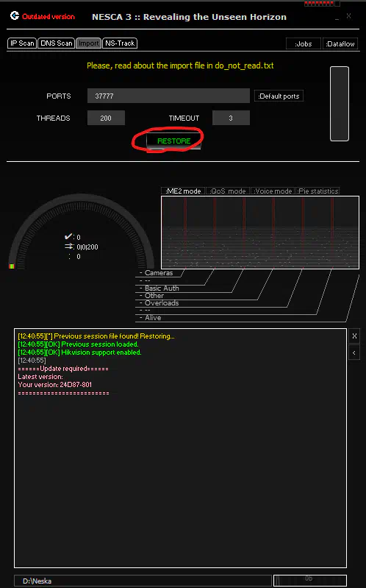This screenshot has width=366, height=588.
Task: Click the 'Your version: 24D87-801' text
Action: click(x=54, y=385)
